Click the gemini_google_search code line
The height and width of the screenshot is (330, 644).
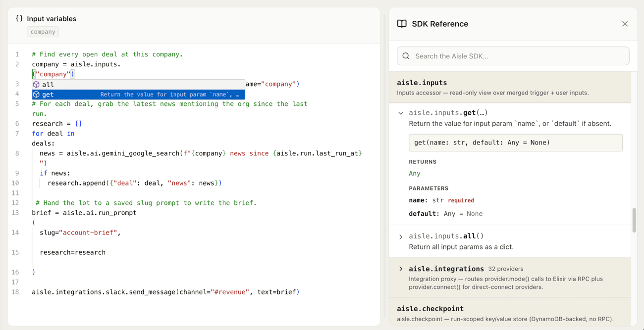click(201, 153)
